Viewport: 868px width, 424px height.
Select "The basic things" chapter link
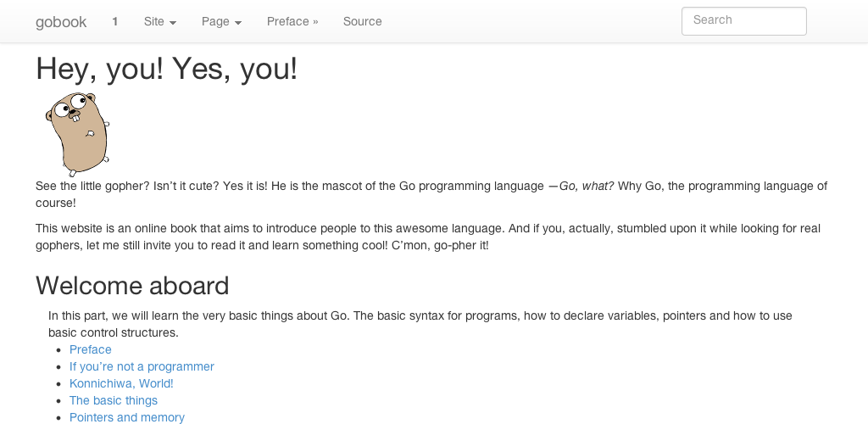114,400
